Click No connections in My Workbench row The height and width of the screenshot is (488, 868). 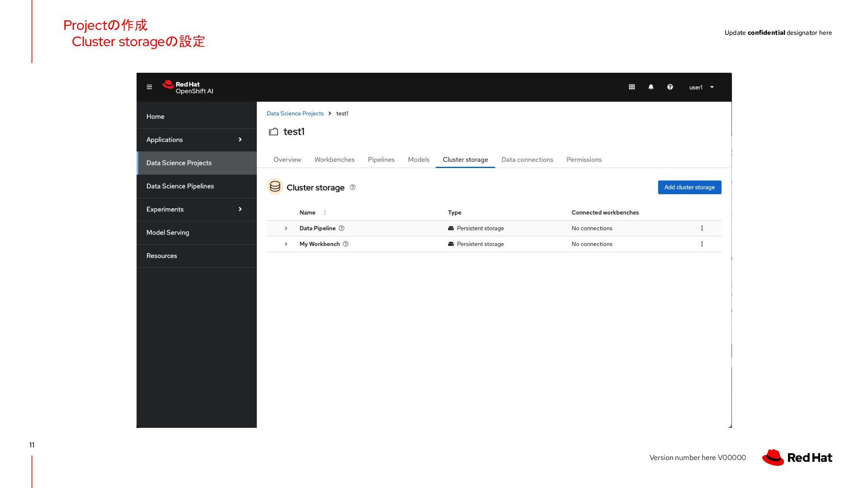pos(592,244)
